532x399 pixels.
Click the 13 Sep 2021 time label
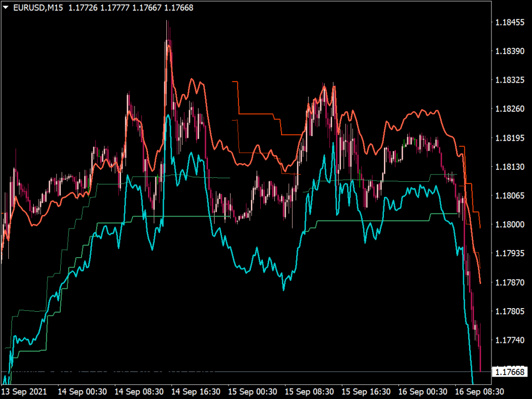(x=24, y=392)
